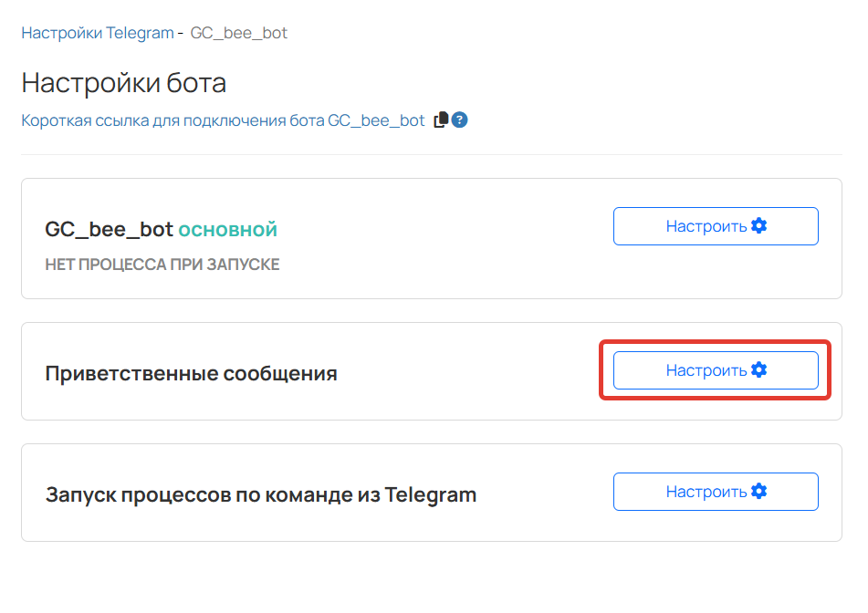Viewport: 868px width, 613px height.
Task: Open short link for connecting GC_bee_bot
Action: (223, 120)
